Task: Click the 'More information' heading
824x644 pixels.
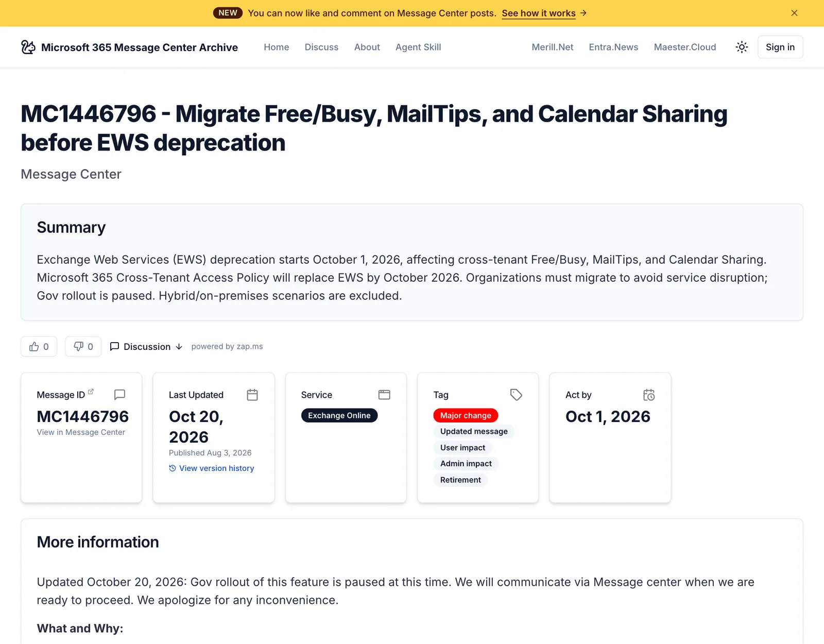Action: click(x=98, y=542)
